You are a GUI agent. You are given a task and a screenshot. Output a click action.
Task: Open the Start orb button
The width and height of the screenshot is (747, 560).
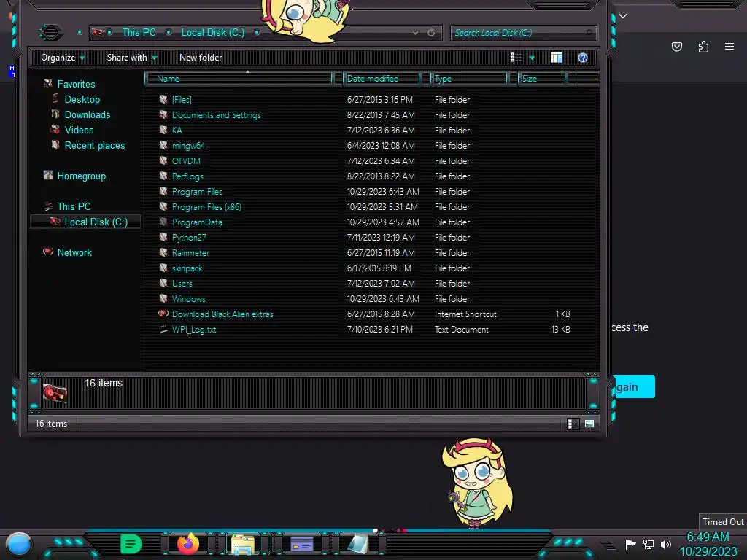pyautogui.click(x=18, y=545)
